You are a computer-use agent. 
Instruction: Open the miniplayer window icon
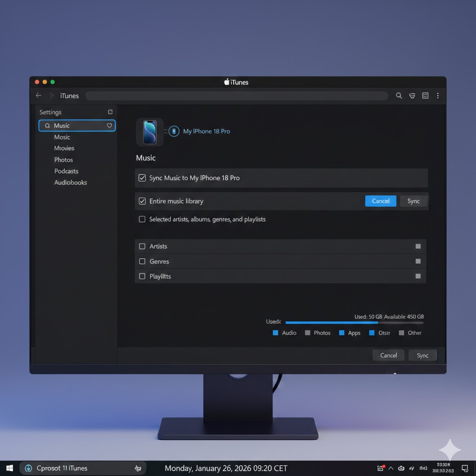(x=425, y=95)
